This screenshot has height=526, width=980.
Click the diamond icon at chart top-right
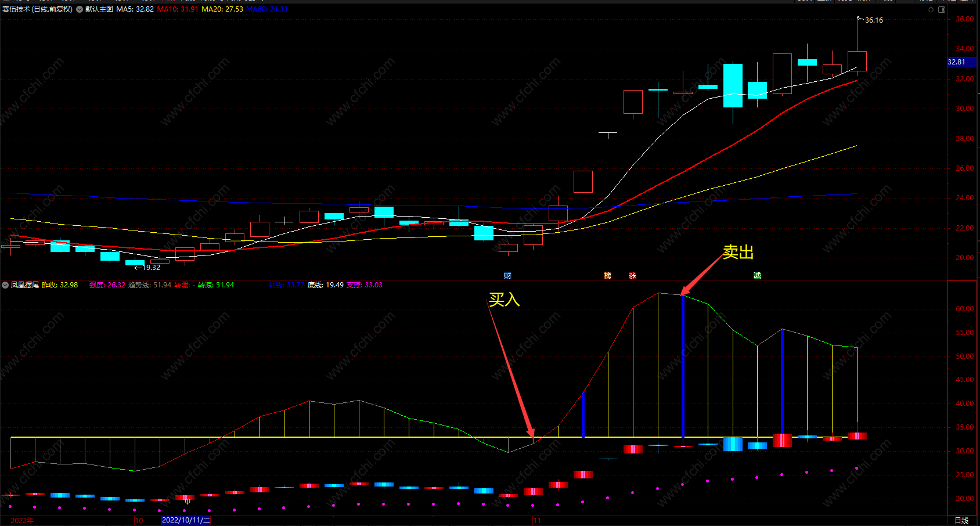[x=931, y=9]
